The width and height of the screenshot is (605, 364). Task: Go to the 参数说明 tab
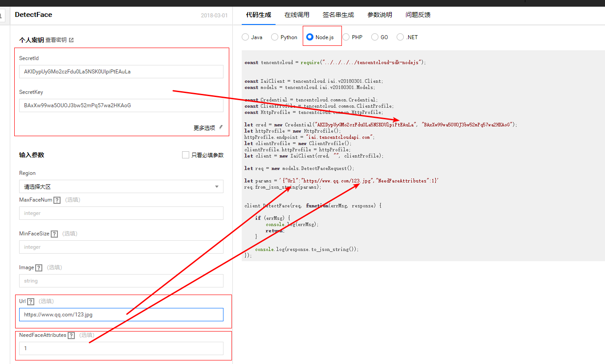coord(380,15)
